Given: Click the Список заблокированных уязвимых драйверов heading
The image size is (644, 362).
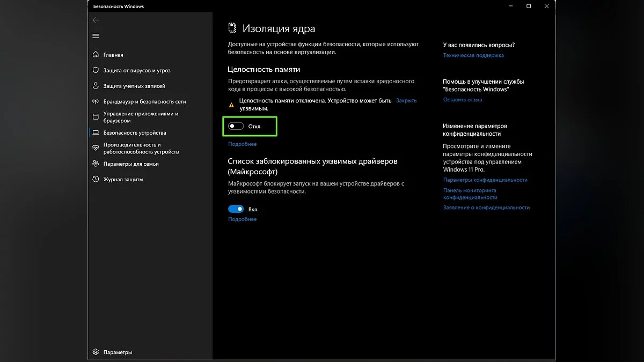Looking at the screenshot, I should click(x=313, y=166).
